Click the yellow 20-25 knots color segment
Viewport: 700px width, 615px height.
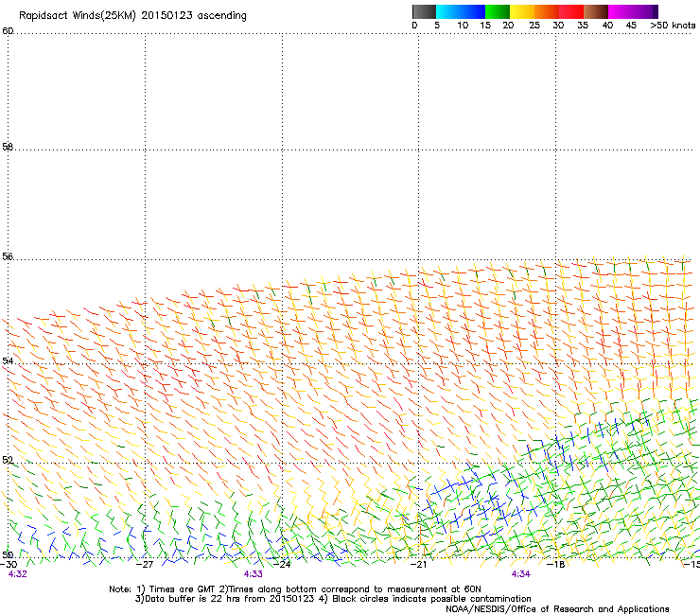click(522, 11)
